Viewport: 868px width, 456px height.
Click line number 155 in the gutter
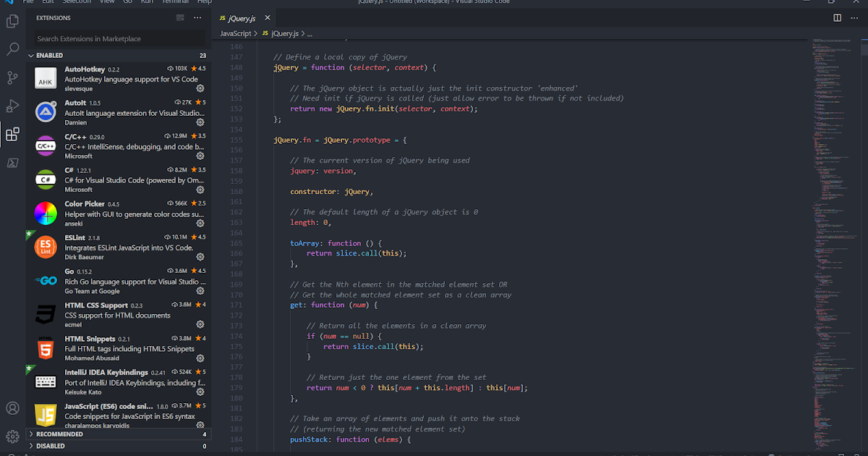pyautogui.click(x=236, y=140)
